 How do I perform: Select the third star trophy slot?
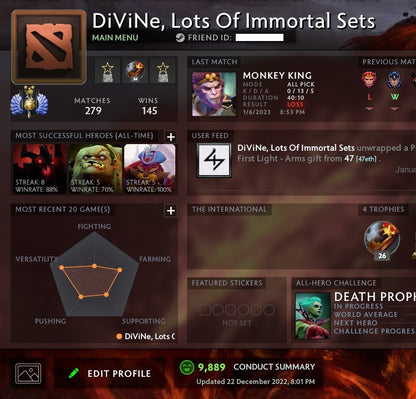163,71
